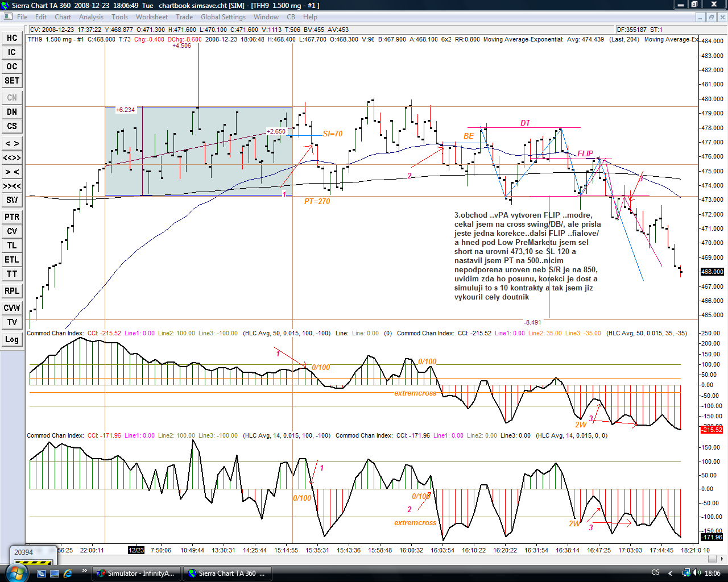Viewport: 728px width, 582px height.
Task: Expand bar spacing with the < > button
Action: click(12, 143)
